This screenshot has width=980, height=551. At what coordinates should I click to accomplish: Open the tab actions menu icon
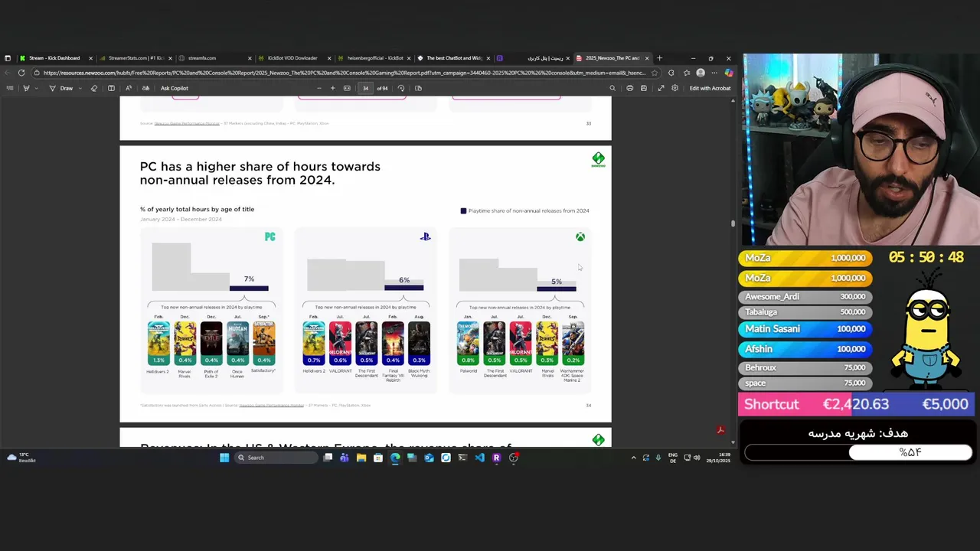pyautogui.click(x=8, y=58)
